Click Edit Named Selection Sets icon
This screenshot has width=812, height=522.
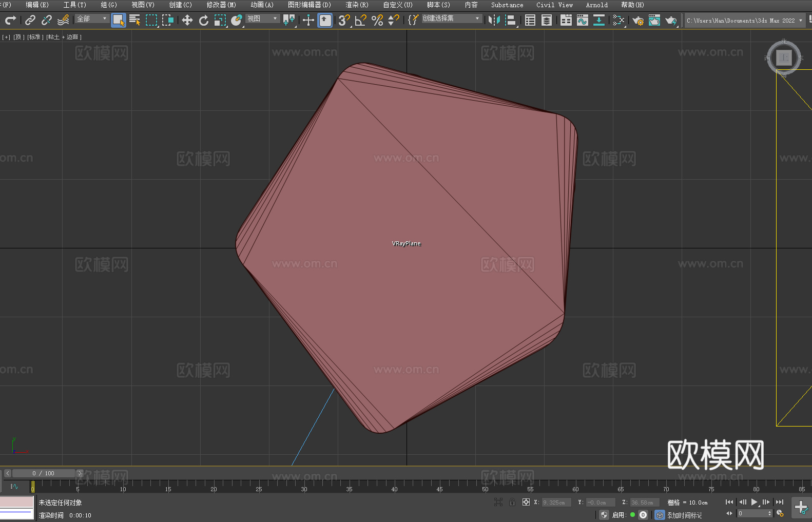point(413,20)
